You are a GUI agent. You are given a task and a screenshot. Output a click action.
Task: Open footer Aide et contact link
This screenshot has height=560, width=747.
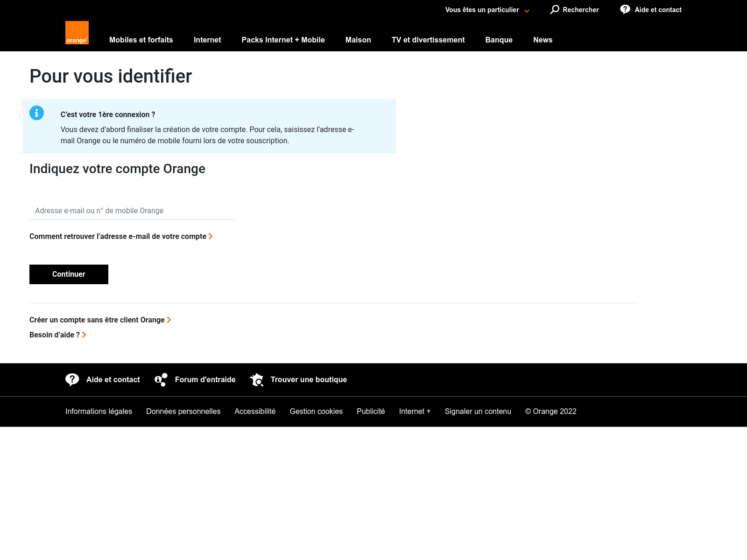(113, 380)
